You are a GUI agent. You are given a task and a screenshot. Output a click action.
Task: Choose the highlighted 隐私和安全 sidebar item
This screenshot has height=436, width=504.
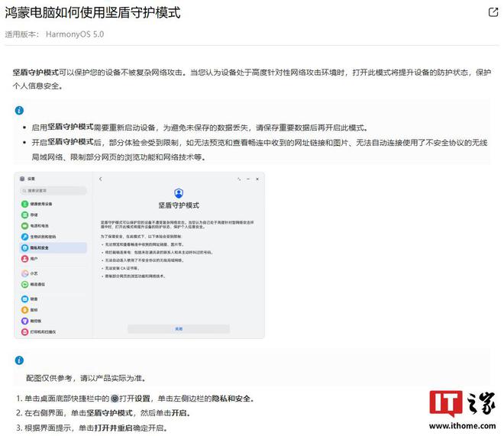[53, 247]
